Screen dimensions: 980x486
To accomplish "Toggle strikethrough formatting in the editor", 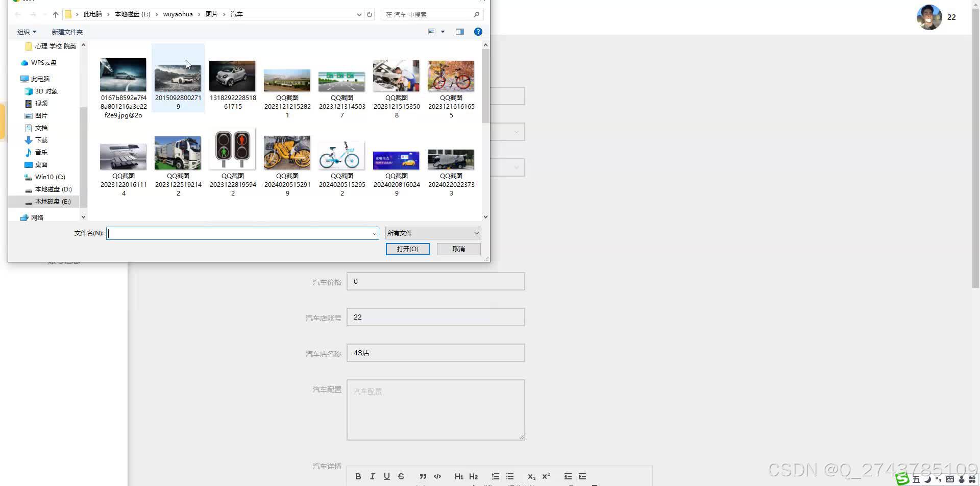I will pyautogui.click(x=401, y=476).
